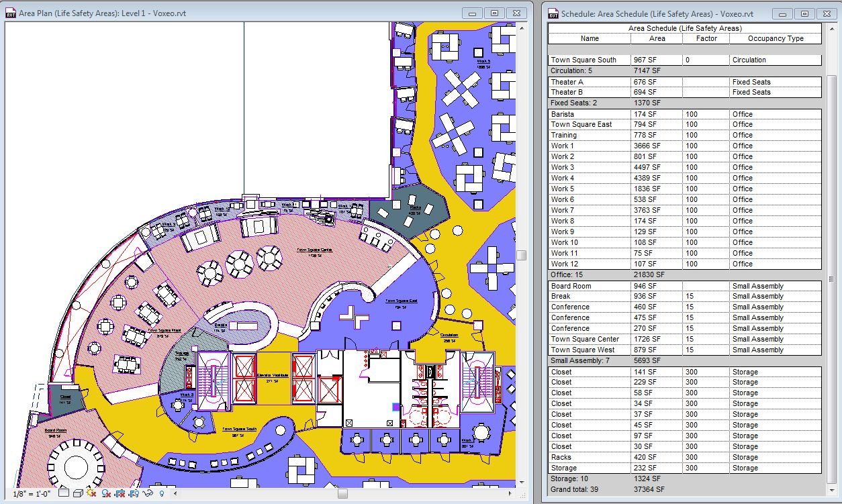The height and width of the screenshot is (504, 842).
Task: Click Circulation occupancy cell for Town Square South
Action: click(776, 60)
